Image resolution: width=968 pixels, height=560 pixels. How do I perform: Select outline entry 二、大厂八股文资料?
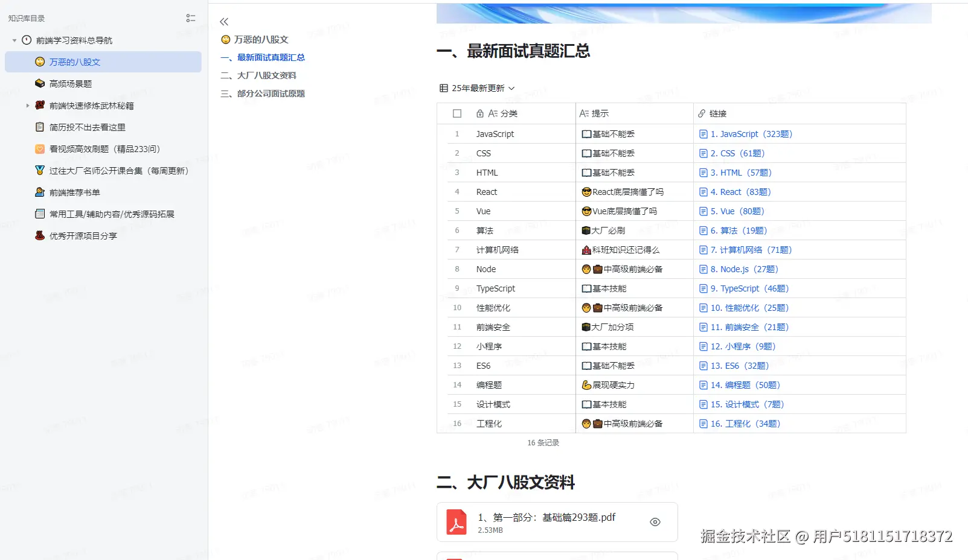[260, 75]
